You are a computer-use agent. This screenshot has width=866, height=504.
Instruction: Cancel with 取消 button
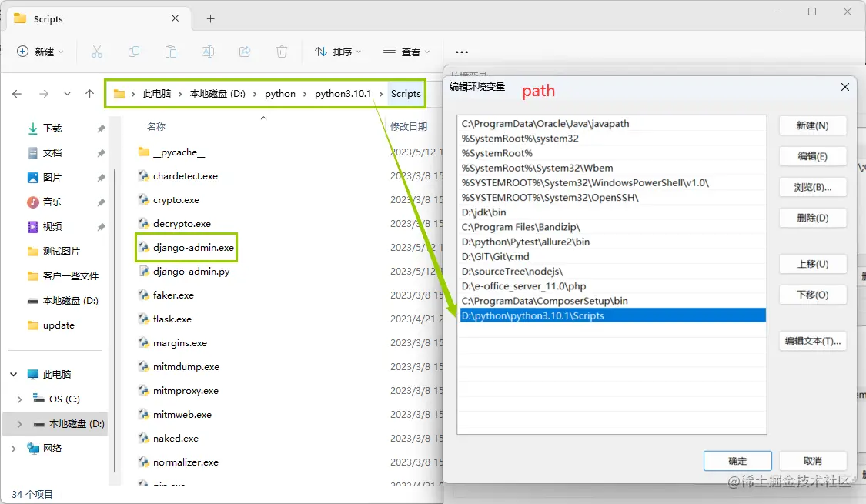(812, 461)
